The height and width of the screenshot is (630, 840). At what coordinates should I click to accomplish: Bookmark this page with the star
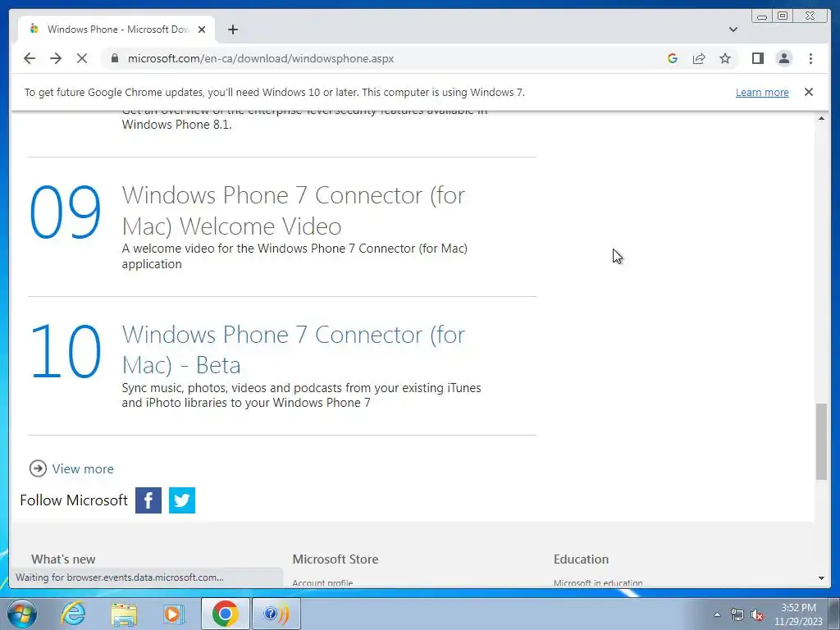tap(725, 58)
